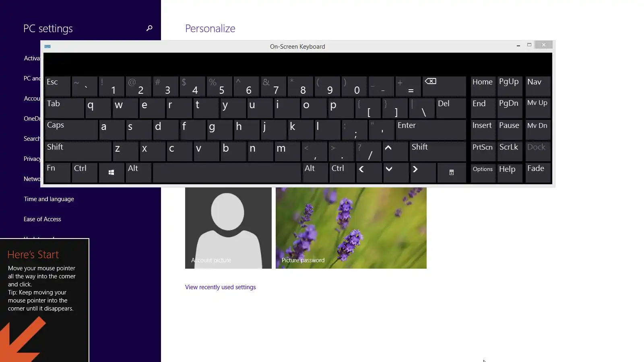This screenshot has height=362, width=644.
Task: Click the PgDn key
Action: [510, 108]
